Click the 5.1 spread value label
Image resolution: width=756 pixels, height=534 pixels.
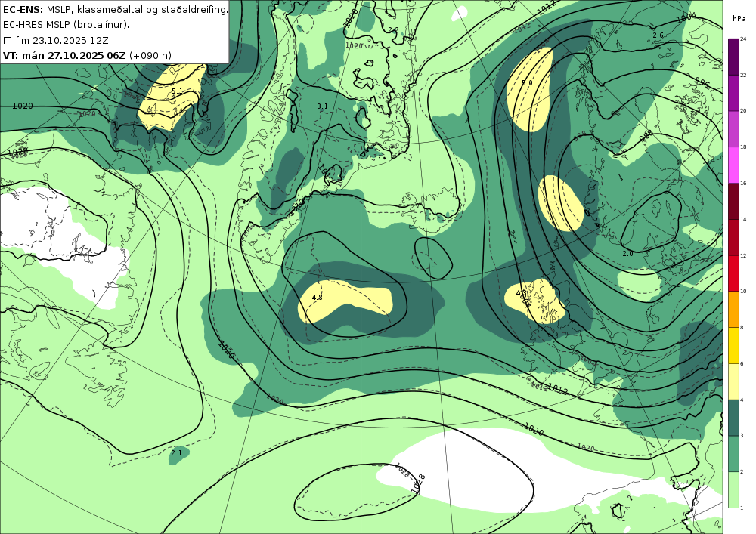177,91
